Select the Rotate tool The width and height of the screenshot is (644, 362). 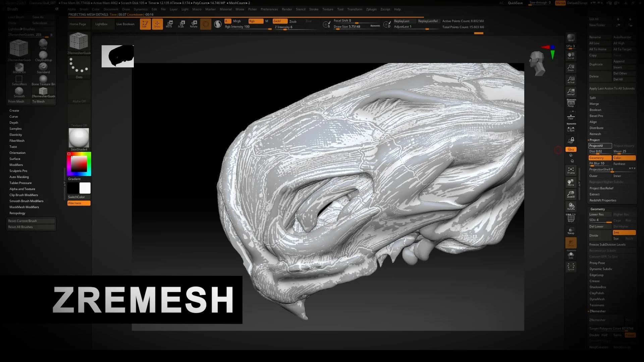(x=194, y=24)
